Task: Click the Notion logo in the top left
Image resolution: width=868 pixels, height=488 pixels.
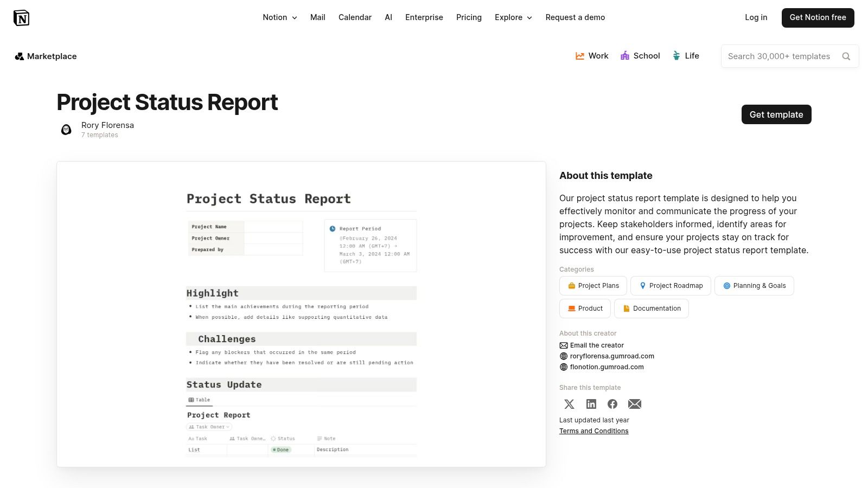Action: [x=22, y=17]
